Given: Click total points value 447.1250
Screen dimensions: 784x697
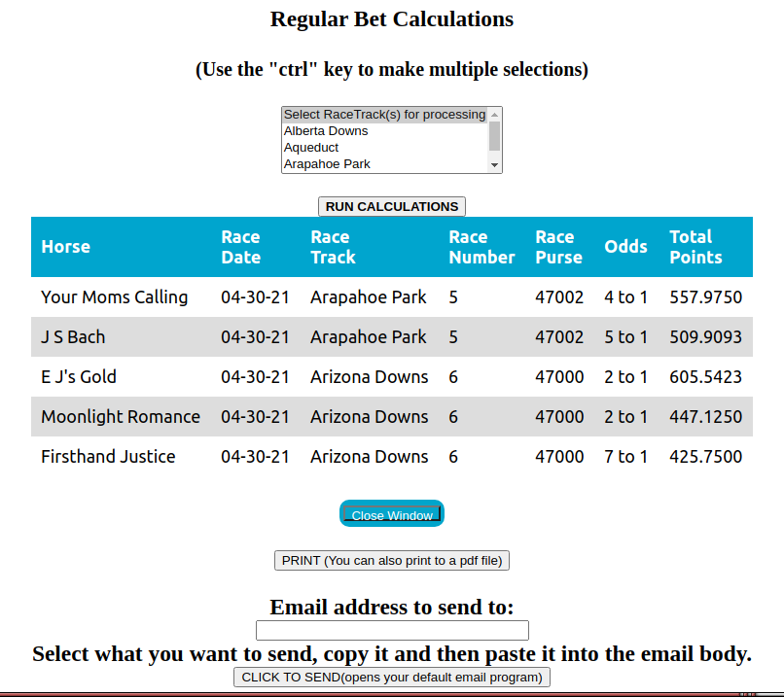Looking at the screenshot, I should click(705, 417).
